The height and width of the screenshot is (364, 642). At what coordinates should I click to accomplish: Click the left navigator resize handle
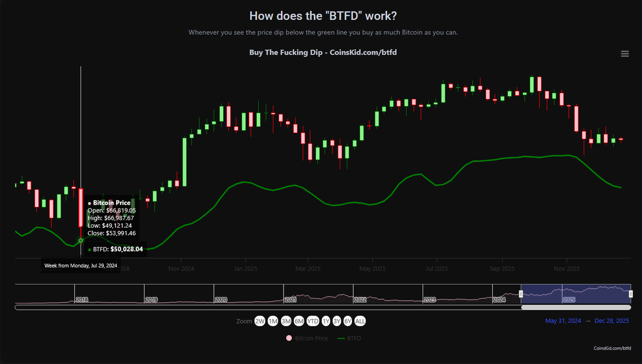point(521,293)
